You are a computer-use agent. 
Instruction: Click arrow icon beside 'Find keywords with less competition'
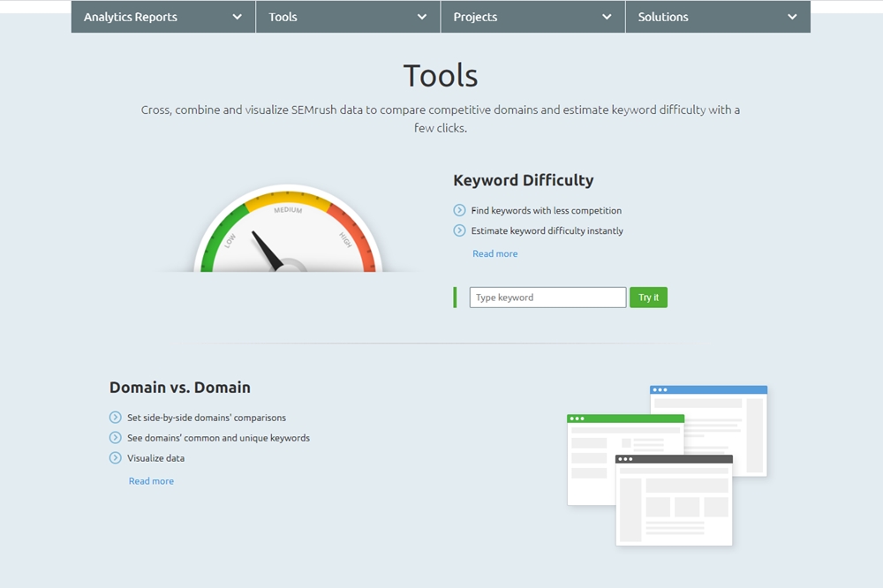point(459,210)
